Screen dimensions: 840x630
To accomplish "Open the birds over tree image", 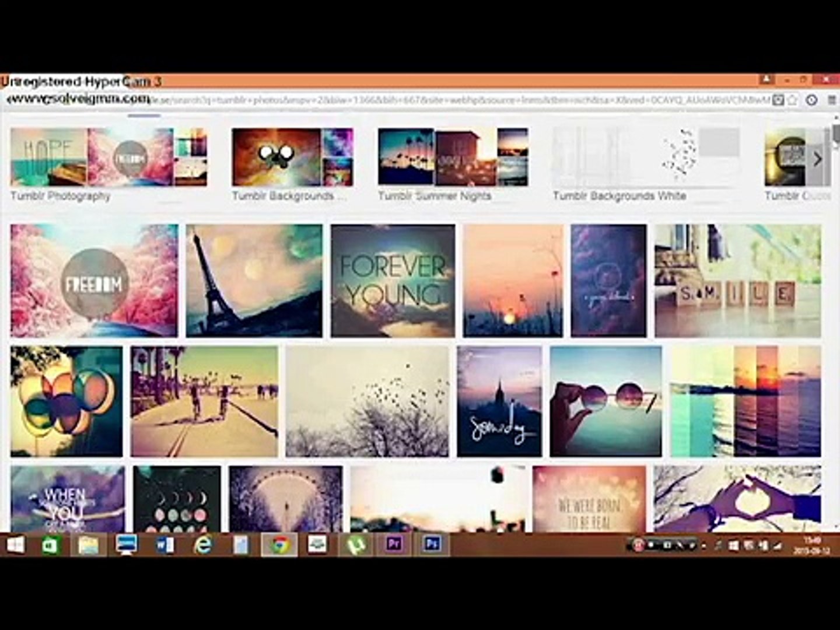I will point(367,401).
